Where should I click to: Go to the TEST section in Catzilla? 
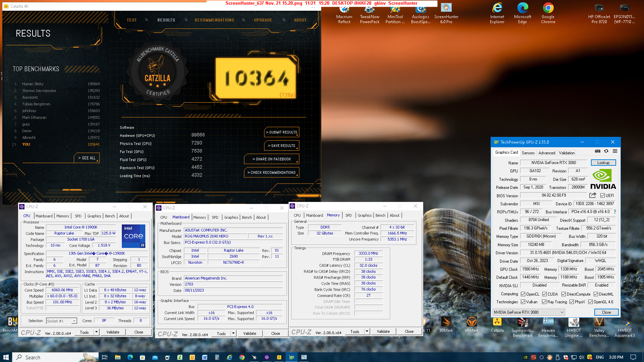point(132,20)
